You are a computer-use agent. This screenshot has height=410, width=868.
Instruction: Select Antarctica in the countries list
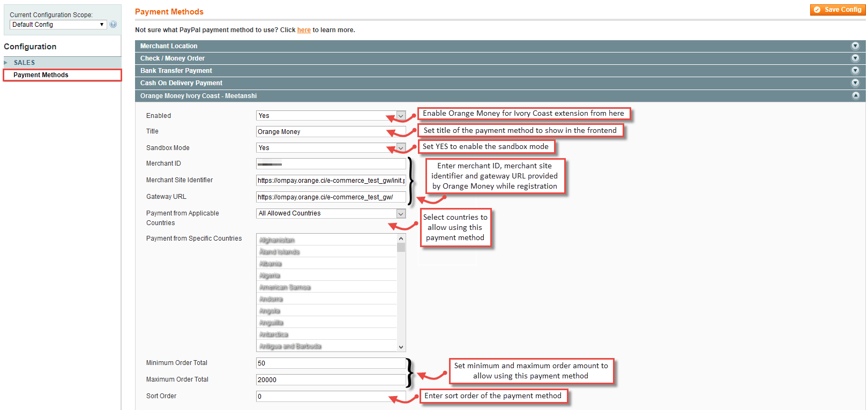pyautogui.click(x=327, y=334)
